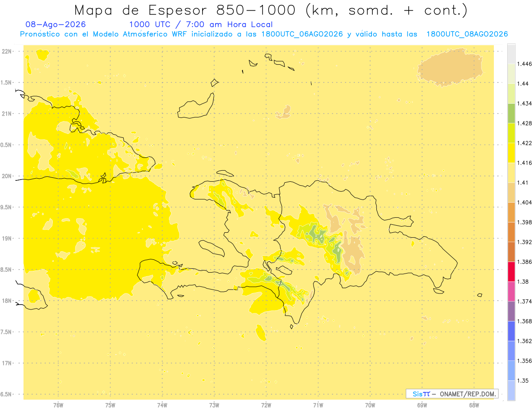The height and width of the screenshot is (411, 532).
Task: Click the 69W longitude axis label
Action: point(422,405)
